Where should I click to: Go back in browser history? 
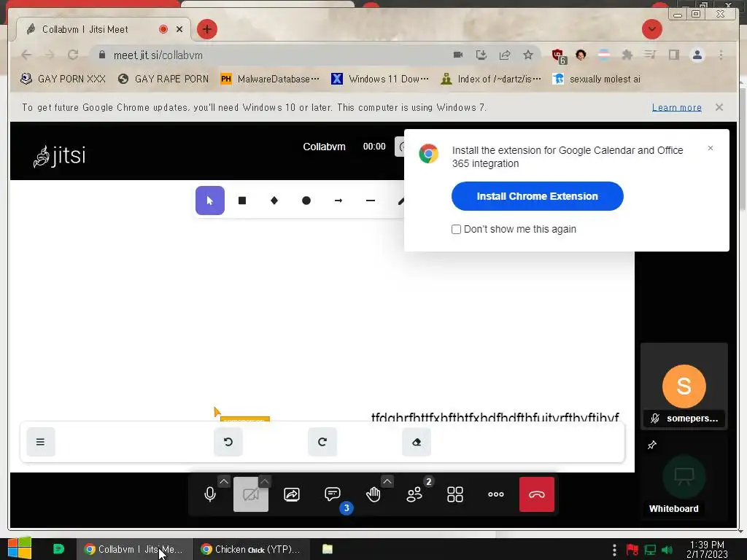click(x=27, y=55)
